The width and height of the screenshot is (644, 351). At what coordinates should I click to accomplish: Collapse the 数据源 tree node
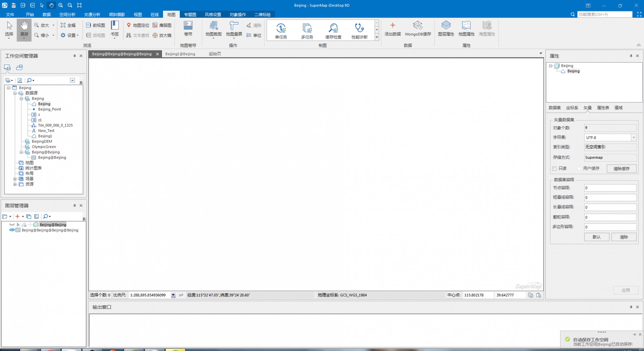[x=15, y=93]
